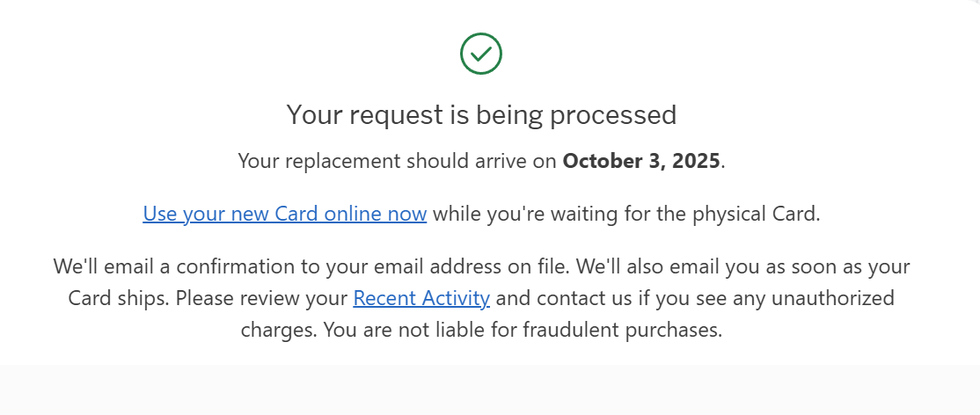The height and width of the screenshot is (415, 980).
Task: Click the word charges starting the last line
Action: click(279, 330)
